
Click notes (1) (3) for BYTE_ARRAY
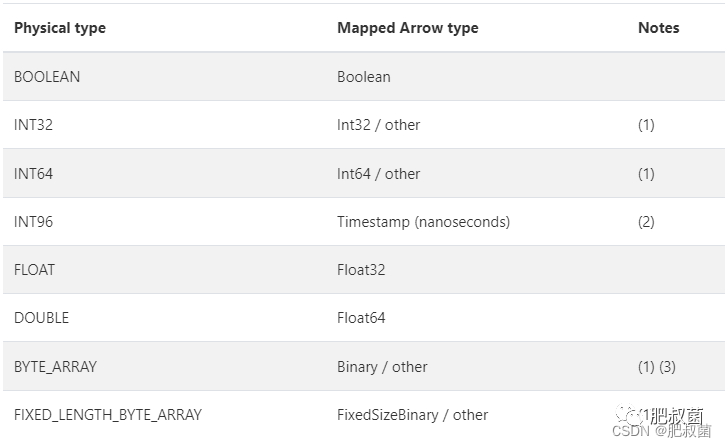tap(657, 367)
